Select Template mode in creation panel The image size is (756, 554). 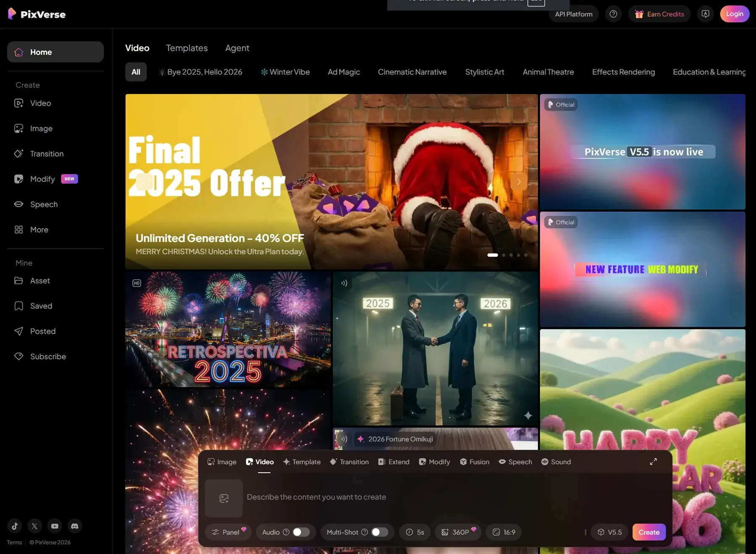tap(302, 462)
